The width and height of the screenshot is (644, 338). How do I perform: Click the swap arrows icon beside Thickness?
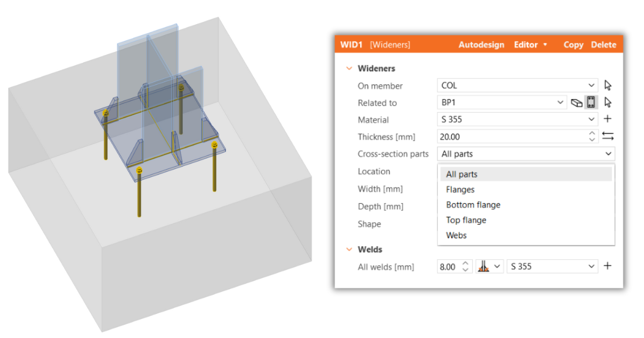tap(608, 137)
